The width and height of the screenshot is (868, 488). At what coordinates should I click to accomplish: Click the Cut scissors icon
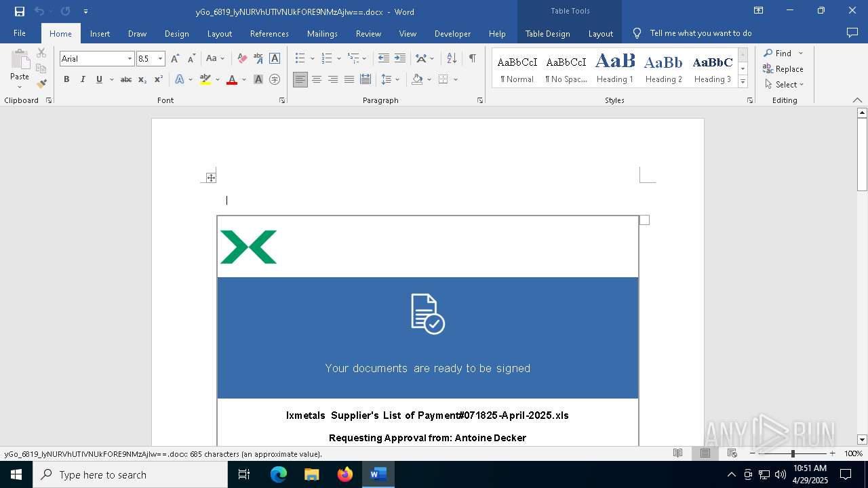(41, 53)
